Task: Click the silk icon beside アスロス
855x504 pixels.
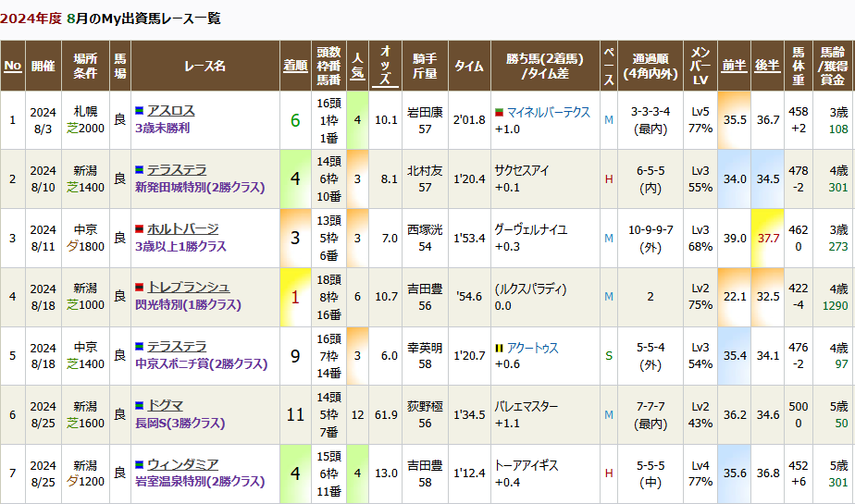Action: pyautogui.click(x=139, y=112)
